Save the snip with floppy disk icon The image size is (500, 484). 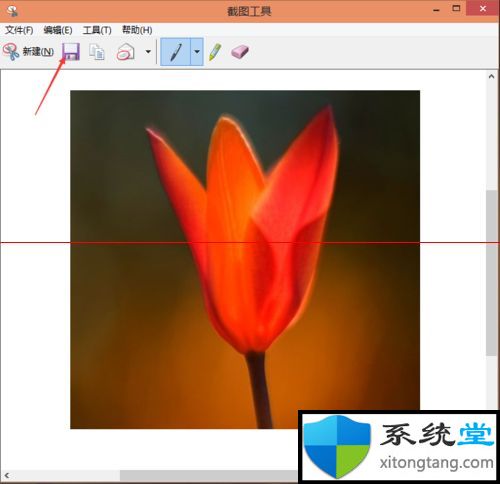coord(71,52)
